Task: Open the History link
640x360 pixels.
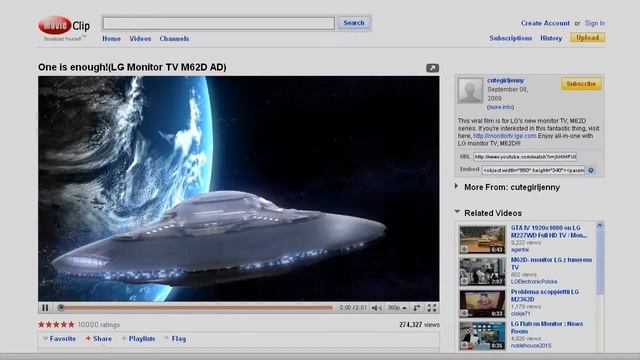Action: tap(551, 38)
